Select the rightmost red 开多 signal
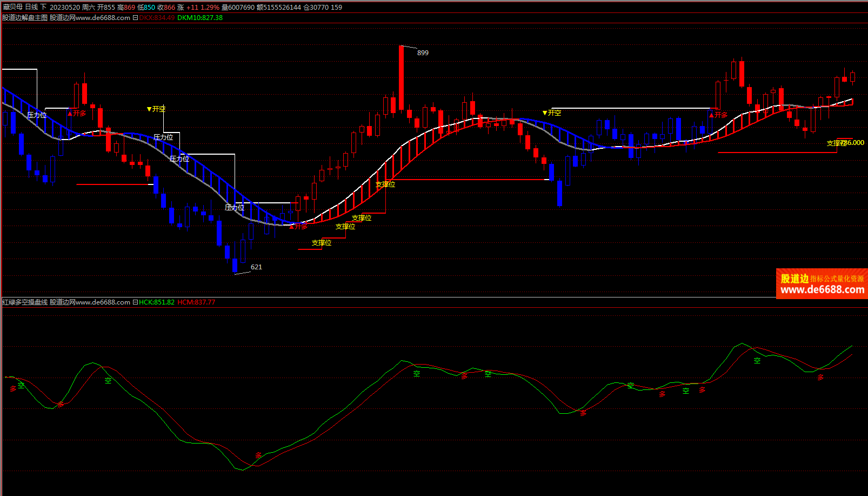Viewport: 868px width, 496px height. tap(718, 115)
